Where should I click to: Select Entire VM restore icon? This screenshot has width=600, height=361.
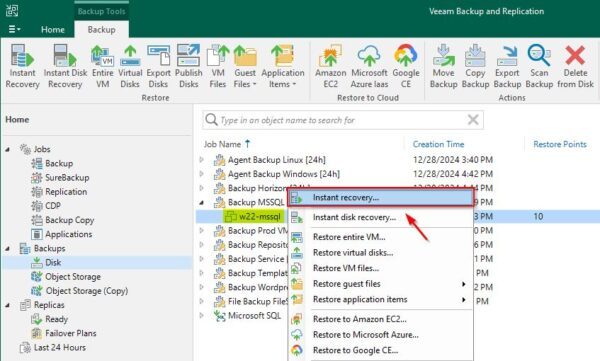(103, 66)
